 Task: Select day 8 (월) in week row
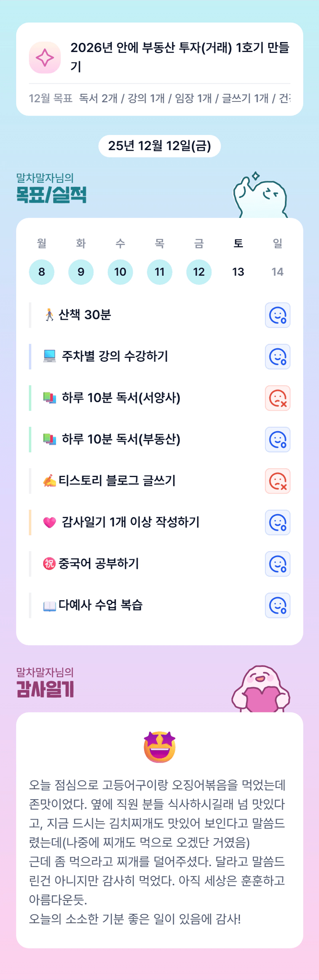tap(42, 272)
